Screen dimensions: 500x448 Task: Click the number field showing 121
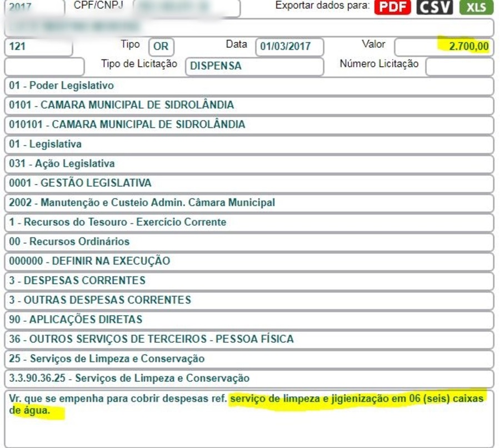click(x=38, y=47)
